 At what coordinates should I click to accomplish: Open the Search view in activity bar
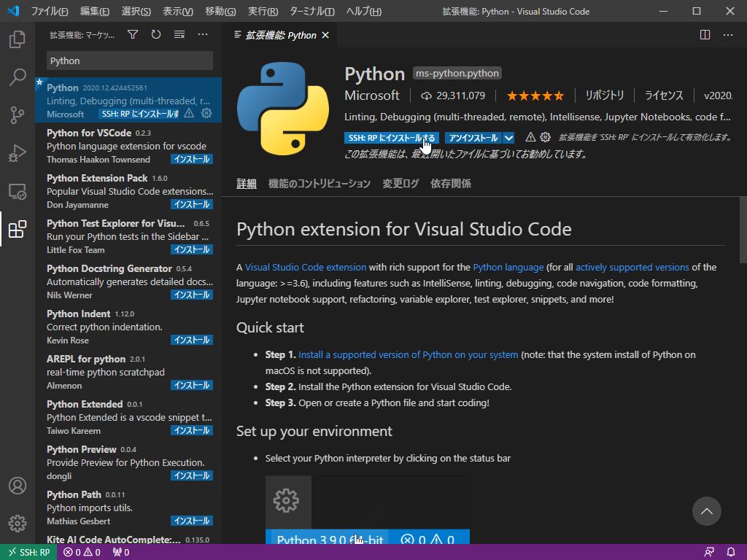tap(18, 77)
